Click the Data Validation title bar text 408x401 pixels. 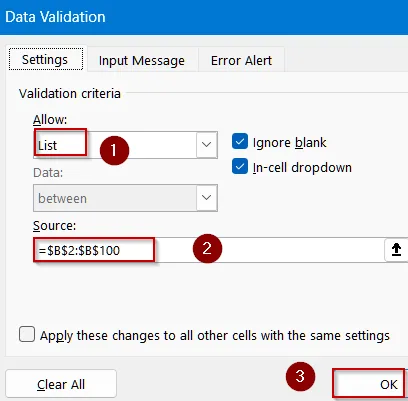point(55,17)
